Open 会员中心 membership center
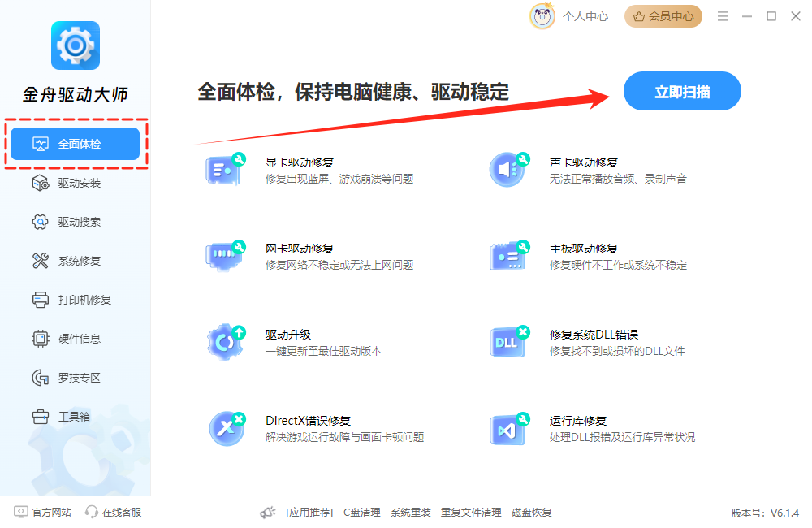 (663, 15)
